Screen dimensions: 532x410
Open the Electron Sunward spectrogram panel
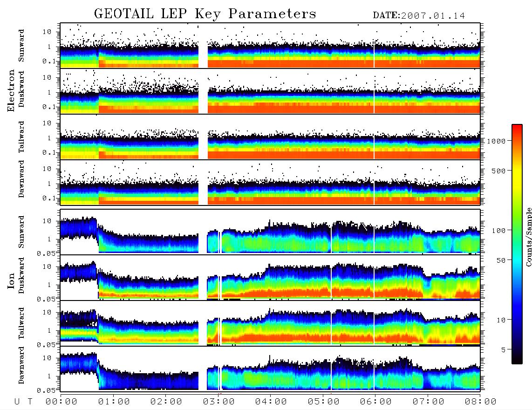270,46
